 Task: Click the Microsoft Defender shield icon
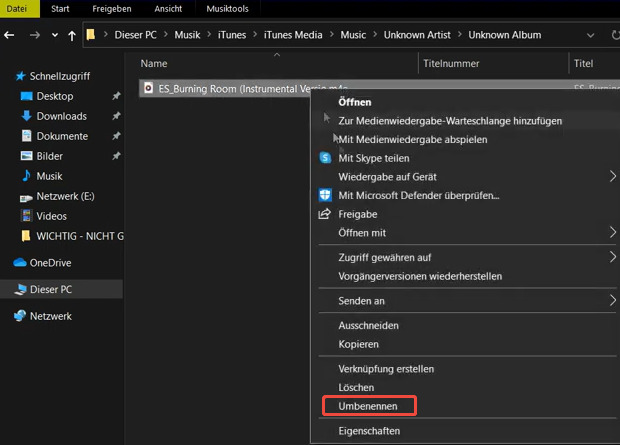(325, 195)
